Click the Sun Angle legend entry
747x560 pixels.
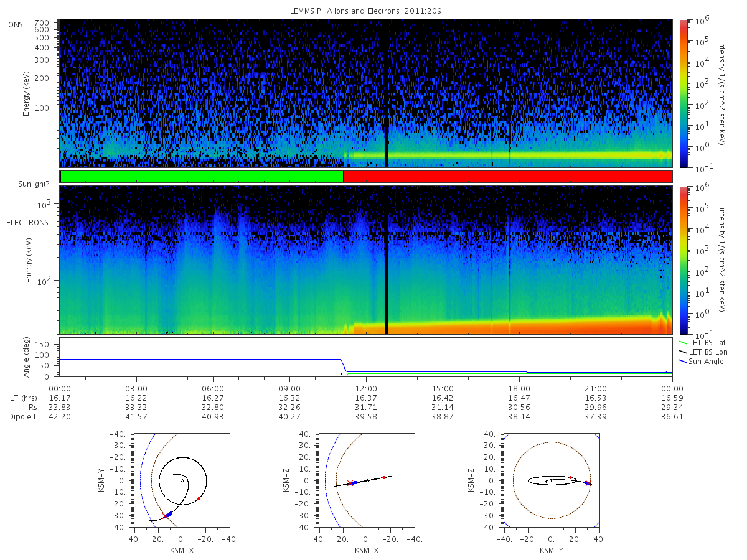[x=700, y=362]
